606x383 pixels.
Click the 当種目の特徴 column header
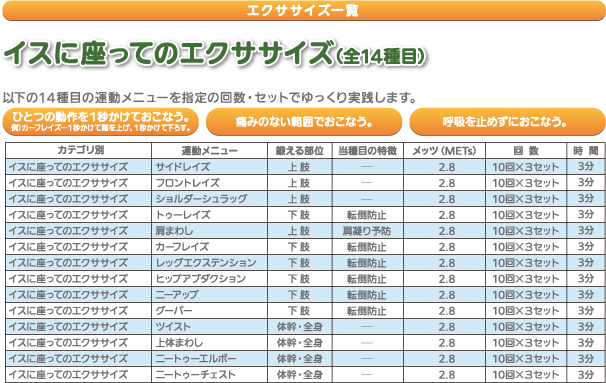point(368,150)
